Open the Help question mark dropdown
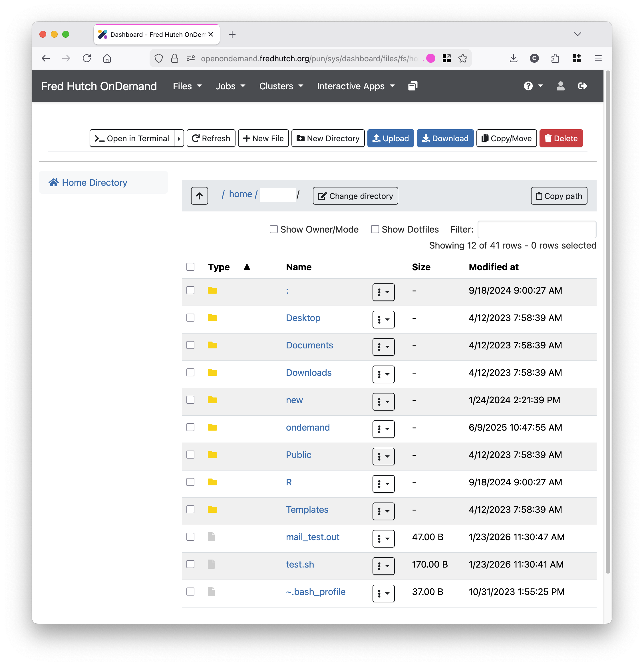 [533, 86]
